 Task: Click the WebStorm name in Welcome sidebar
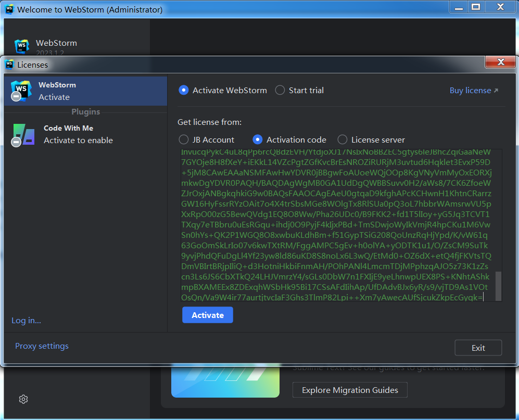tap(56, 43)
